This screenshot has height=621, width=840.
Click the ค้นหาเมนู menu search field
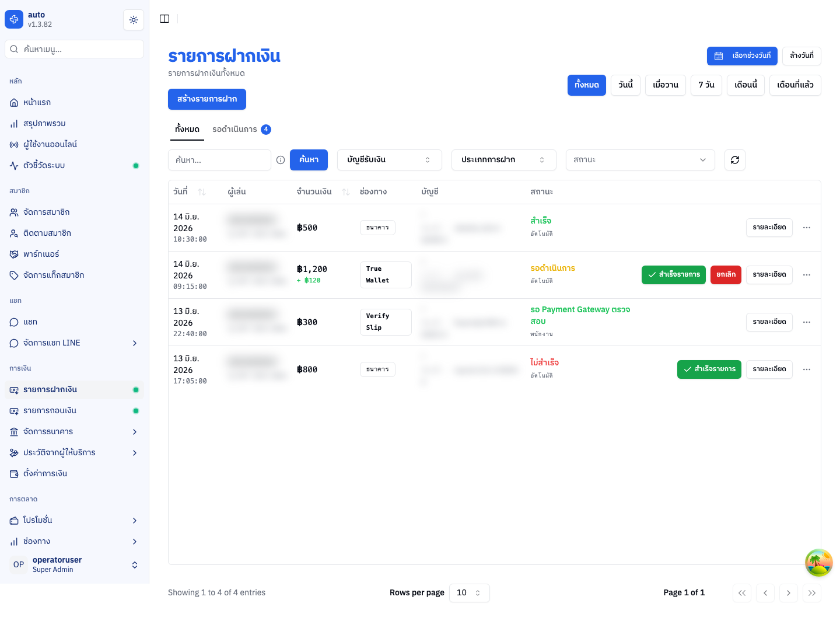pos(74,49)
